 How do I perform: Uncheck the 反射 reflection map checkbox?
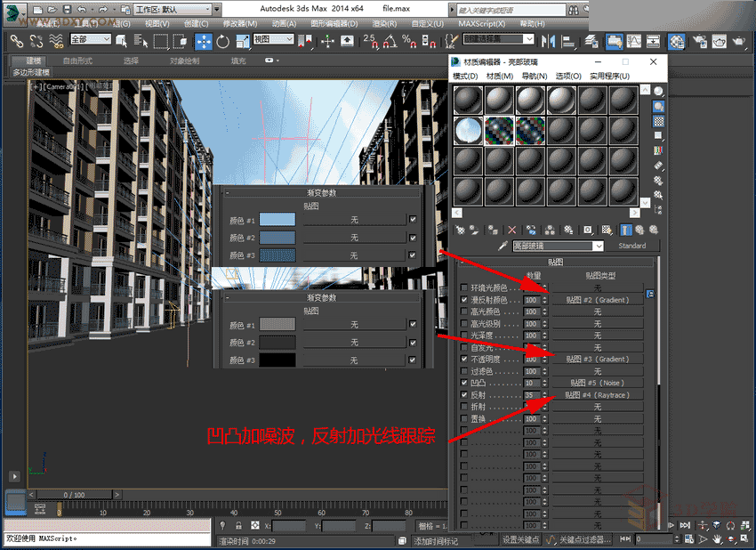pyautogui.click(x=463, y=395)
